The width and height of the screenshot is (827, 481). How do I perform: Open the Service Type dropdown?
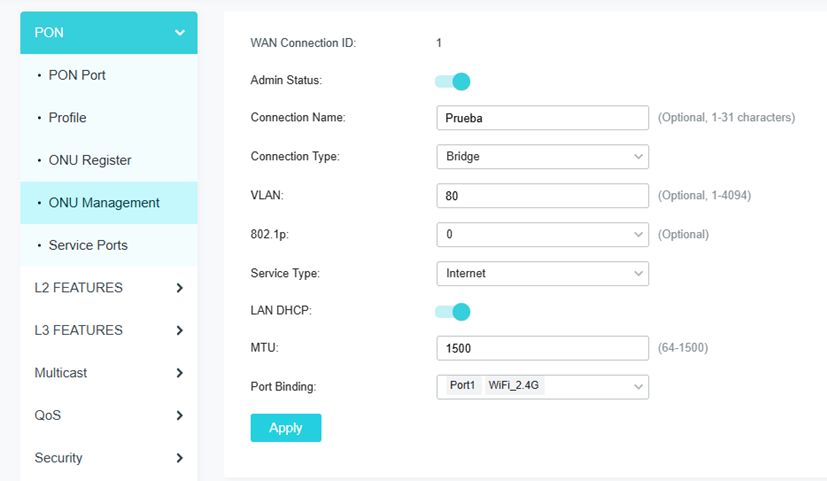pos(543,273)
